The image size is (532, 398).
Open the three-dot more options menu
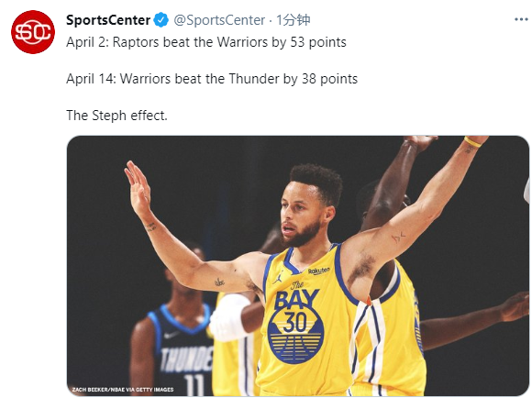521,19
